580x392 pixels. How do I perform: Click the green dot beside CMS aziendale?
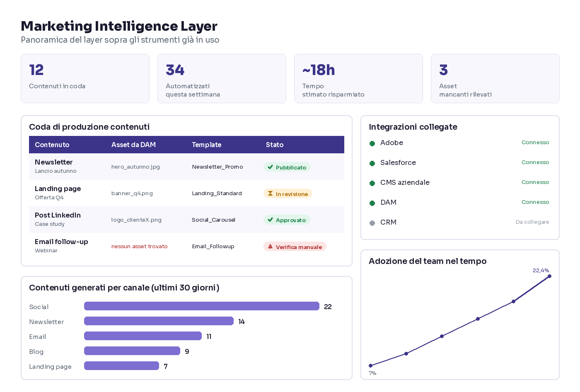372,183
